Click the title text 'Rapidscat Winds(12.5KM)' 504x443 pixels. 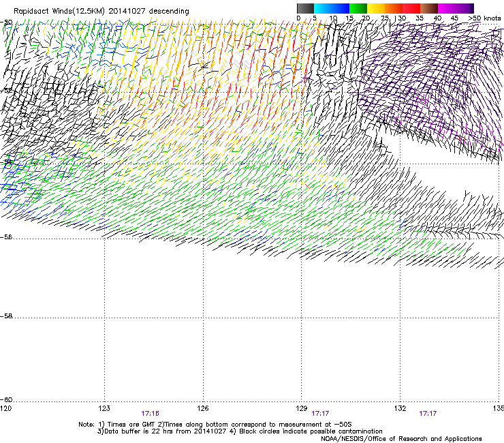point(59,11)
